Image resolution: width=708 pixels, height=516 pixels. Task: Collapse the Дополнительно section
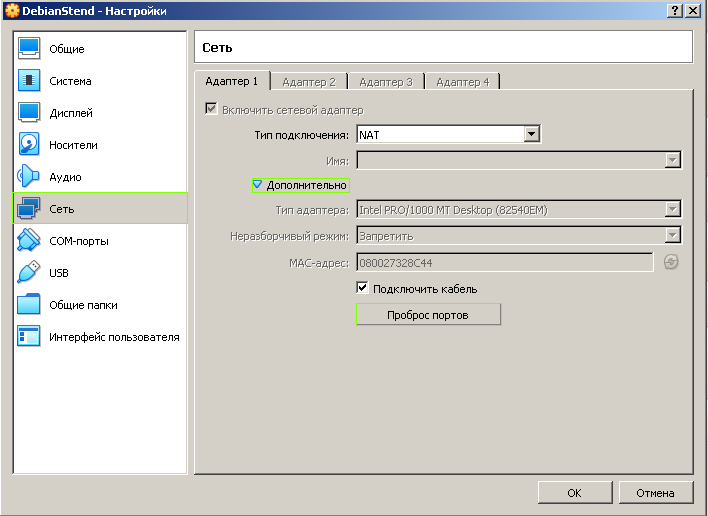pos(301,185)
